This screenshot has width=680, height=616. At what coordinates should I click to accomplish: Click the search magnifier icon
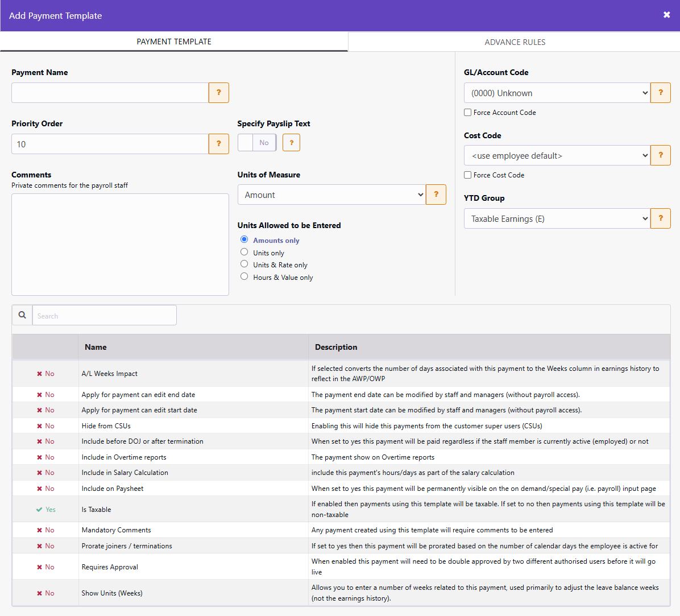click(x=22, y=315)
